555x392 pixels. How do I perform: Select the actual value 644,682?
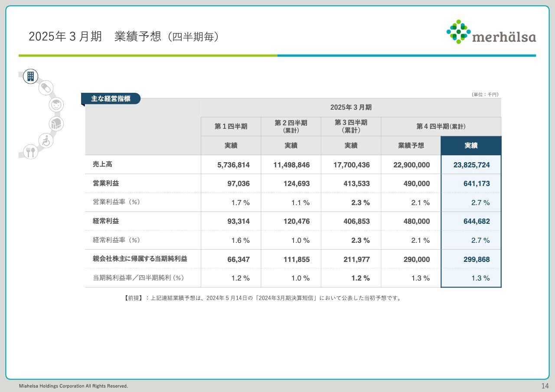[x=477, y=222]
